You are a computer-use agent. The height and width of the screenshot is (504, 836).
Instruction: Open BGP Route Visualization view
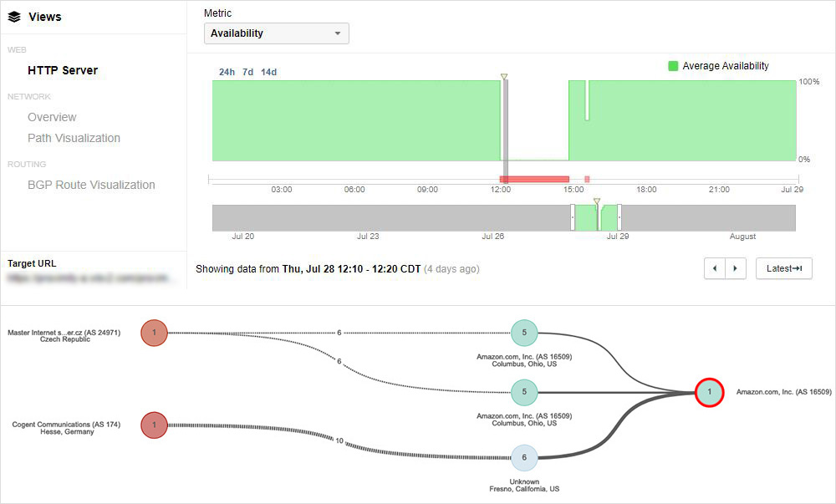point(91,185)
